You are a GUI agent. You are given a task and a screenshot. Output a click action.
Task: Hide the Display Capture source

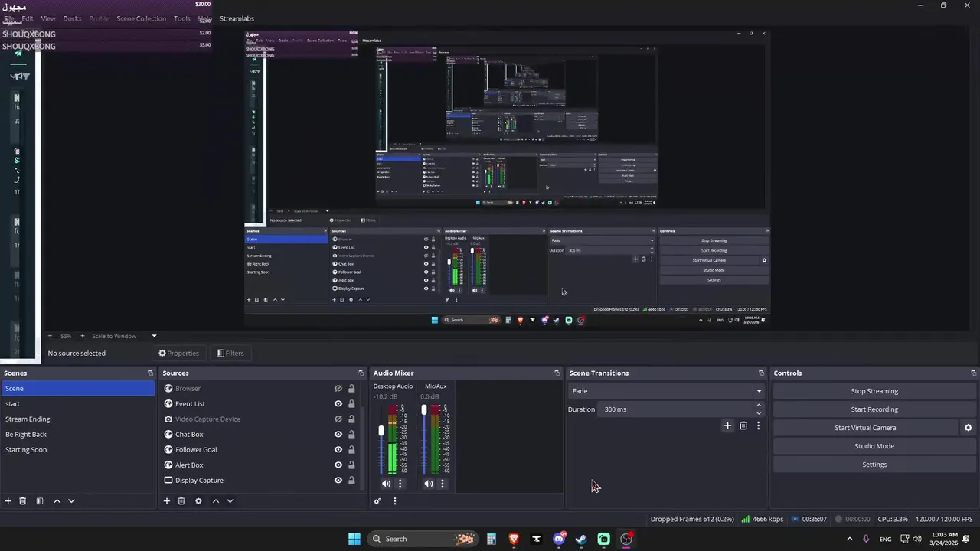pyautogui.click(x=338, y=481)
